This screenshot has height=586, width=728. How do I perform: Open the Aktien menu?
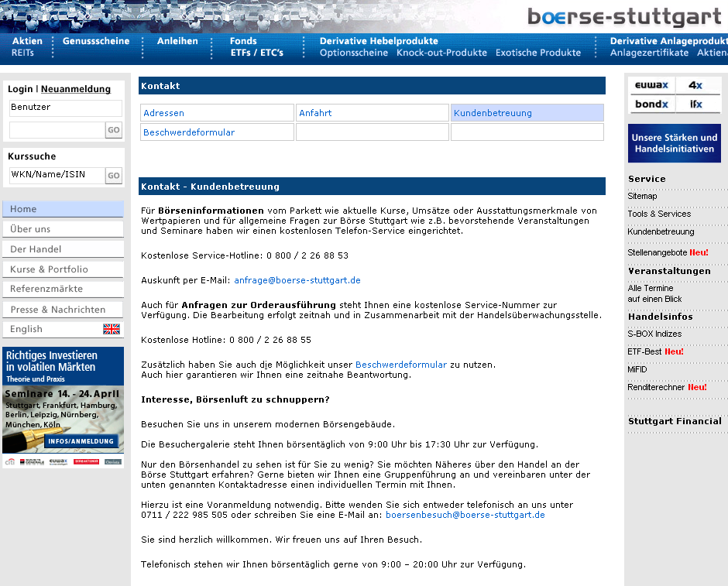pos(27,41)
